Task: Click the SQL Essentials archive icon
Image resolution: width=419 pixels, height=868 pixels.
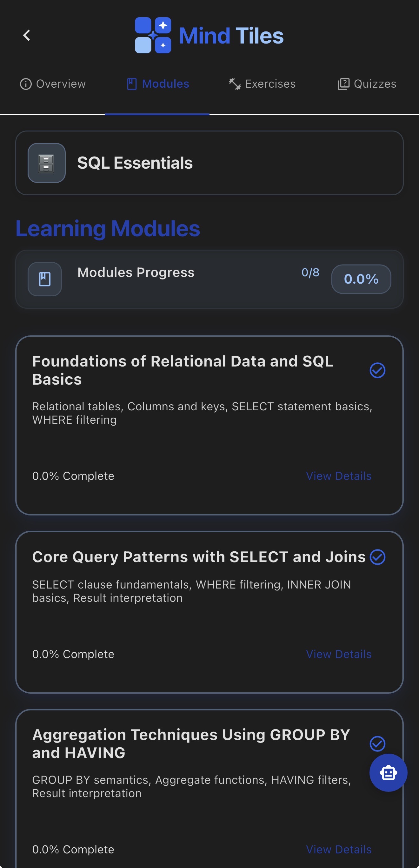Action: coord(46,163)
